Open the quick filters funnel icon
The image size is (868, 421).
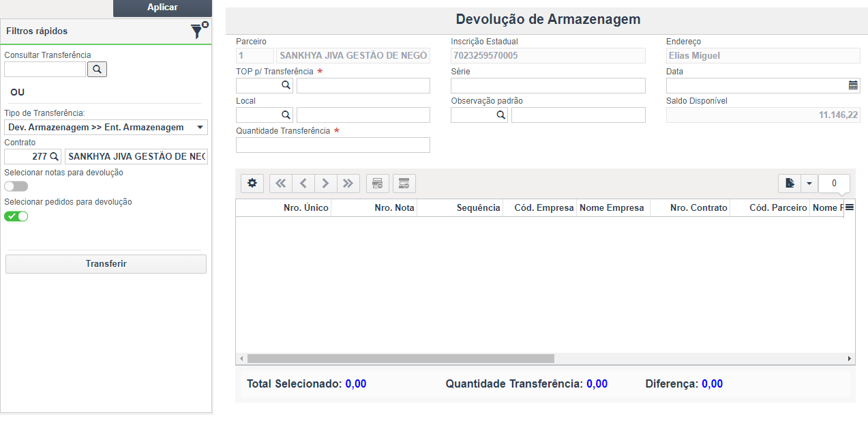click(x=199, y=30)
